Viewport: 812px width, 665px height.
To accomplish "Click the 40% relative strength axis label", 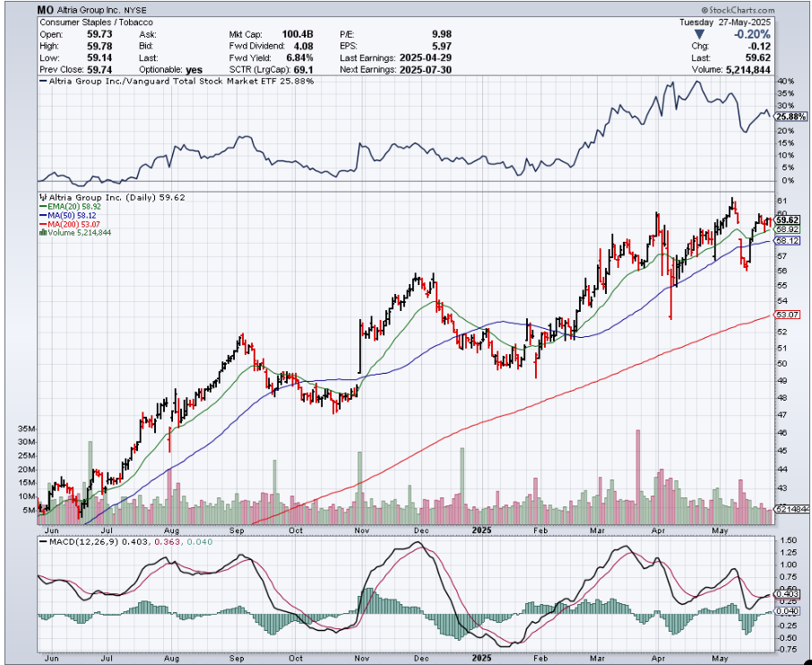I will pyautogui.click(x=787, y=82).
